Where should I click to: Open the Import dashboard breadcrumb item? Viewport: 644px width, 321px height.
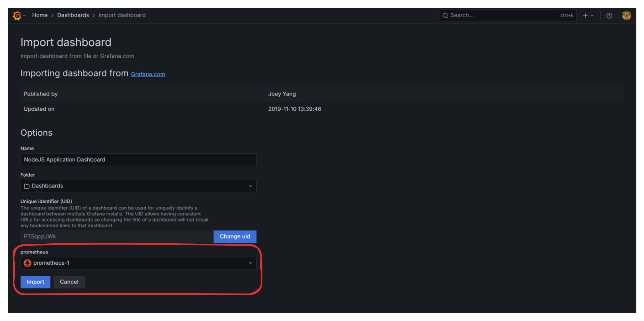122,15
